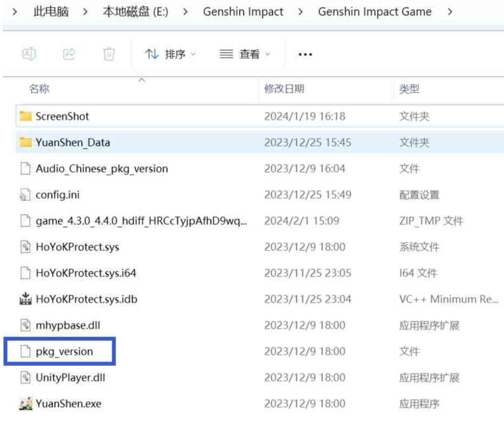Expand the chevron after Genshin Impact Game

click(450, 12)
